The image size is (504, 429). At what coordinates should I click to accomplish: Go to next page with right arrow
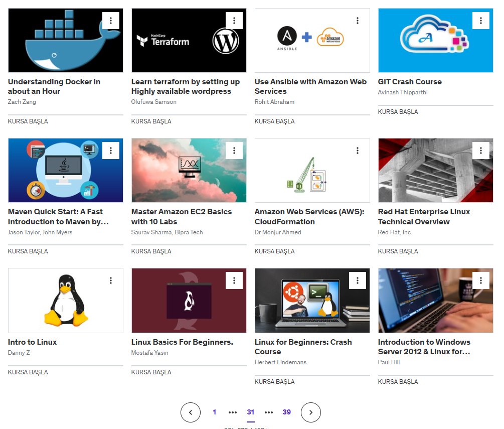(x=311, y=412)
